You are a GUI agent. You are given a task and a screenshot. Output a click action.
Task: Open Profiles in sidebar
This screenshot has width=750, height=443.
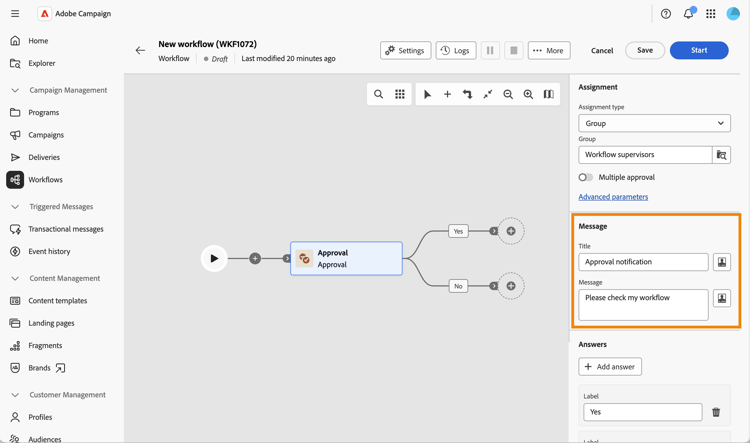click(x=40, y=417)
